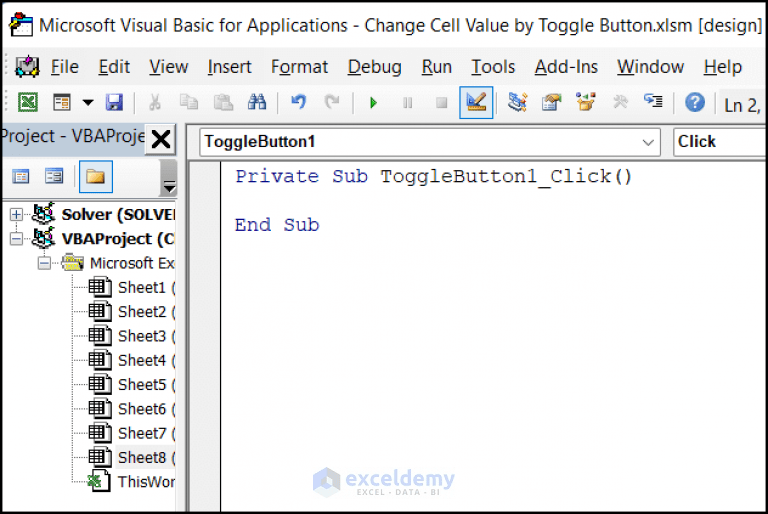Click the Private Sub ToggleButton1_Click() line
Image resolution: width=768 pixels, height=514 pixels.
pyautogui.click(x=433, y=176)
